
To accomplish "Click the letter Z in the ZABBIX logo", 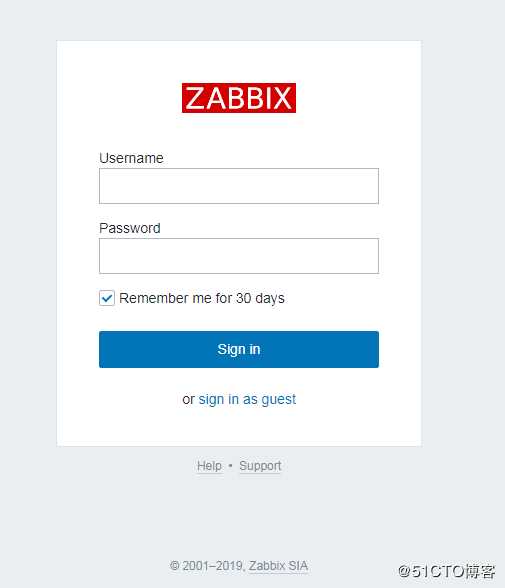I will 195,98.
